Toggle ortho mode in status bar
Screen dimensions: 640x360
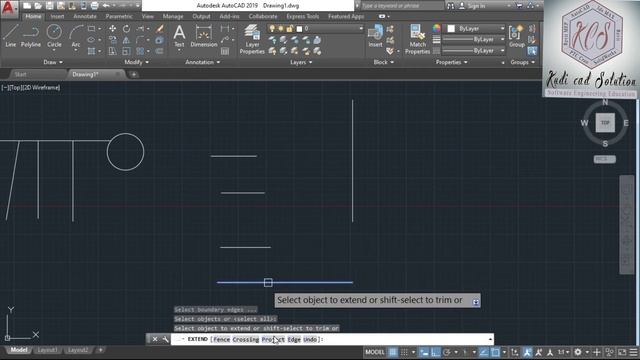click(x=436, y=352)
